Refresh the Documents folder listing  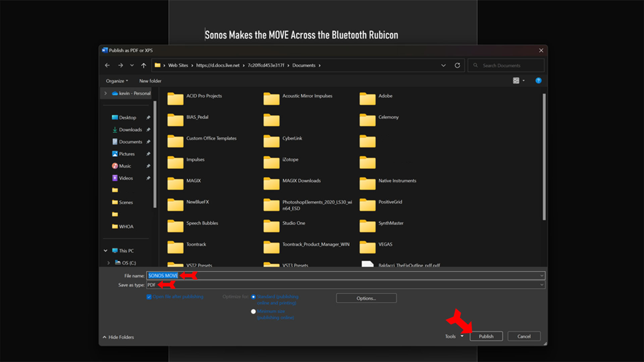pyautogui.click(x=457, y=65)
